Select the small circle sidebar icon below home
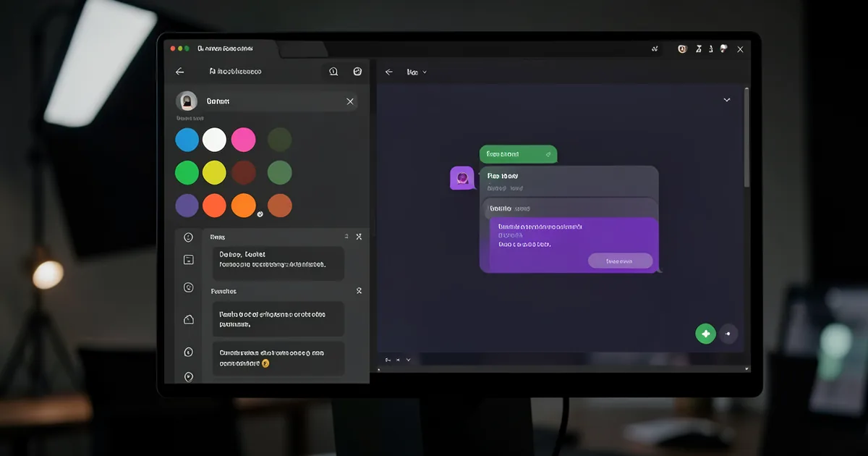Viewport: 868px width, 456px height. 189,352
